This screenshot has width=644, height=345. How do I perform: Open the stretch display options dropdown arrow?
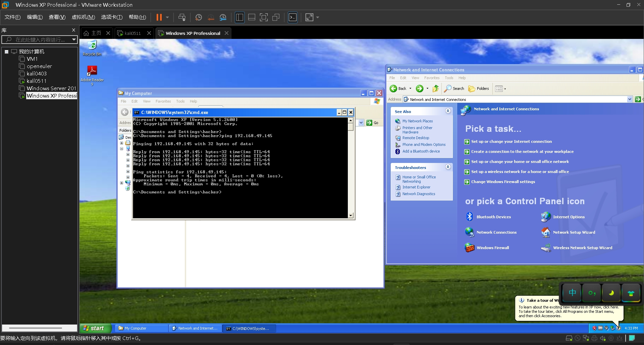click(x=318, y=17)
